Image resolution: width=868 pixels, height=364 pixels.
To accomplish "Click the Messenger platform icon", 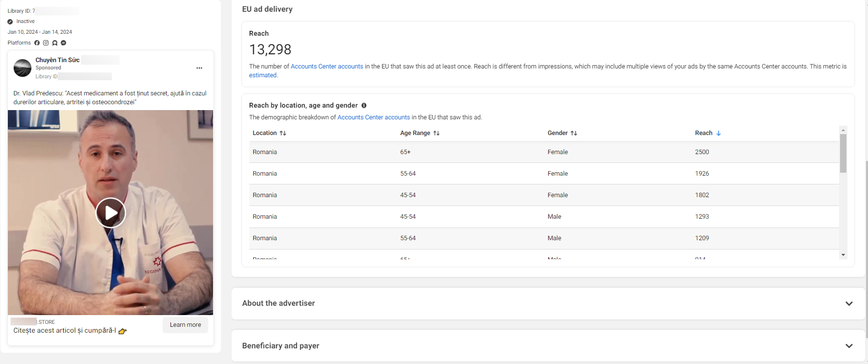I will 63,43.
